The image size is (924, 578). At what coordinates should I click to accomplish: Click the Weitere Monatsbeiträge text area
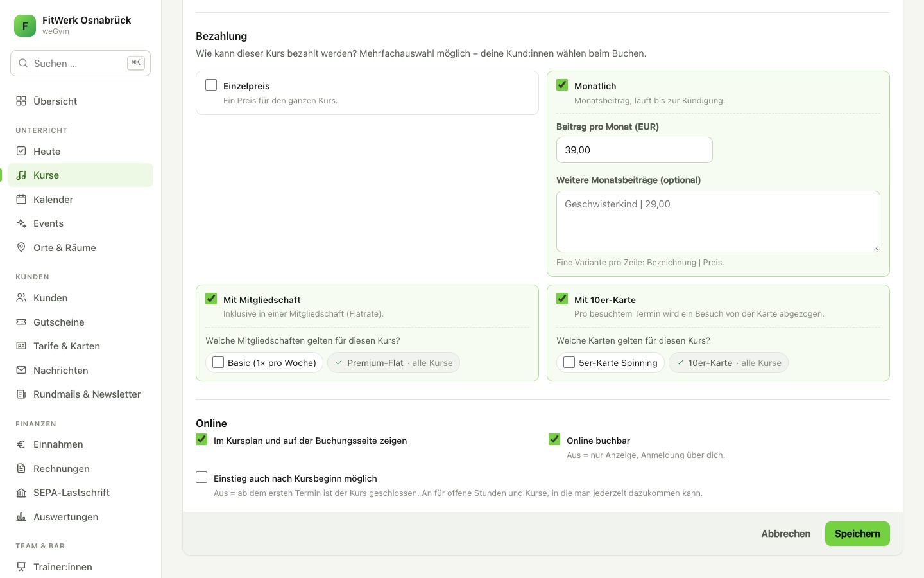(718, 222)
